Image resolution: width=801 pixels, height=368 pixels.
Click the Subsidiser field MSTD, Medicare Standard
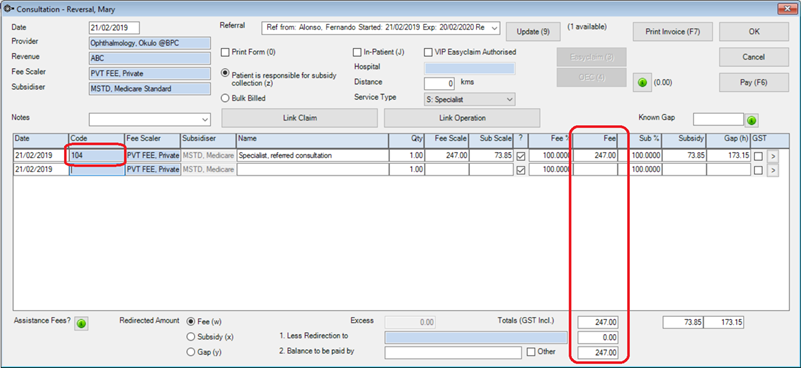click(x=150, y=89)
